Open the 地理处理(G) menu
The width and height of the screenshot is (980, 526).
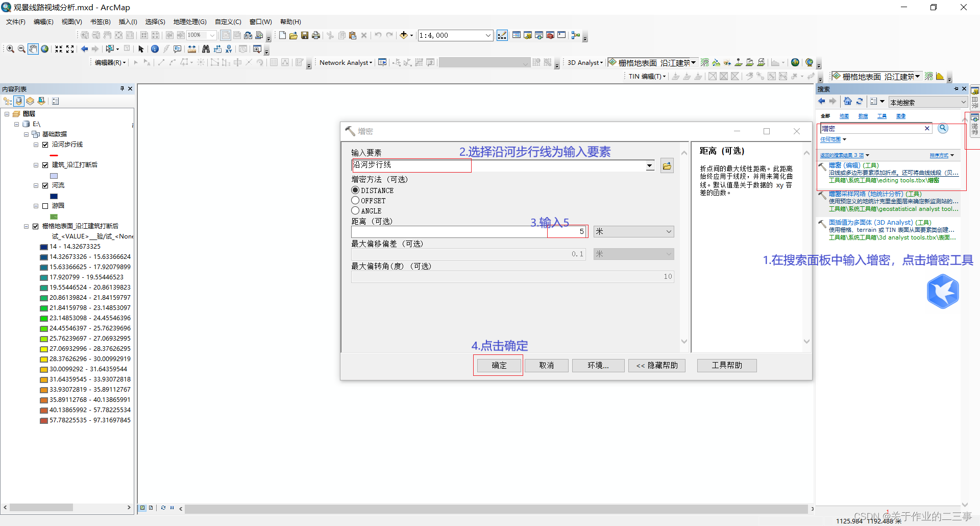(x=190, y=21)
